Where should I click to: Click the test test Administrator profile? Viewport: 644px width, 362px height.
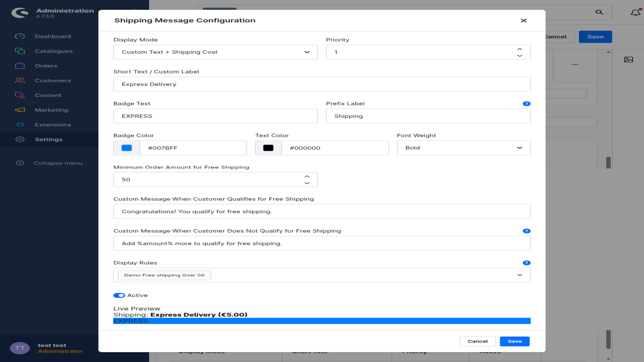coord(60,348)
